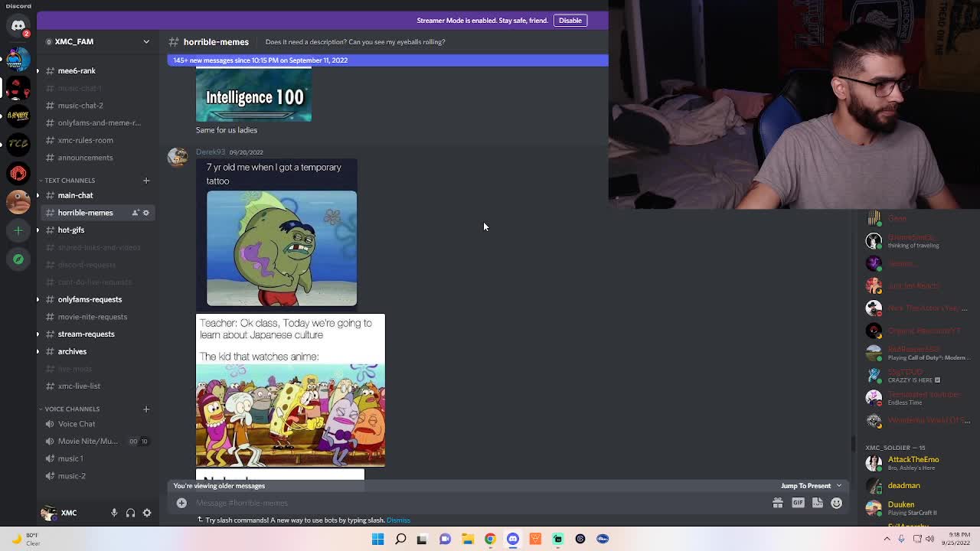Open taskbar Search
Image resolution: width=980 pixels, height=551 pixels.
click(400, 539)
